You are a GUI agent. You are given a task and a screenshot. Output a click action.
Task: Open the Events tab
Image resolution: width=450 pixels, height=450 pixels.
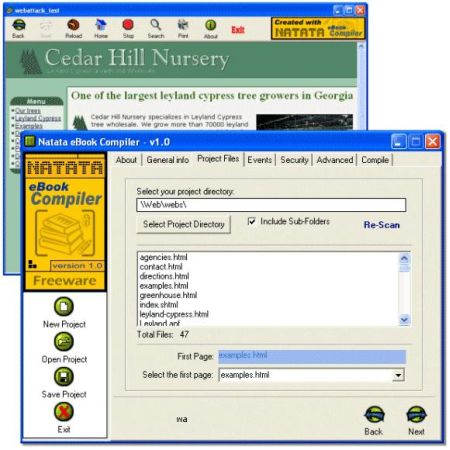pyautogui.click(x=260, y=160)
